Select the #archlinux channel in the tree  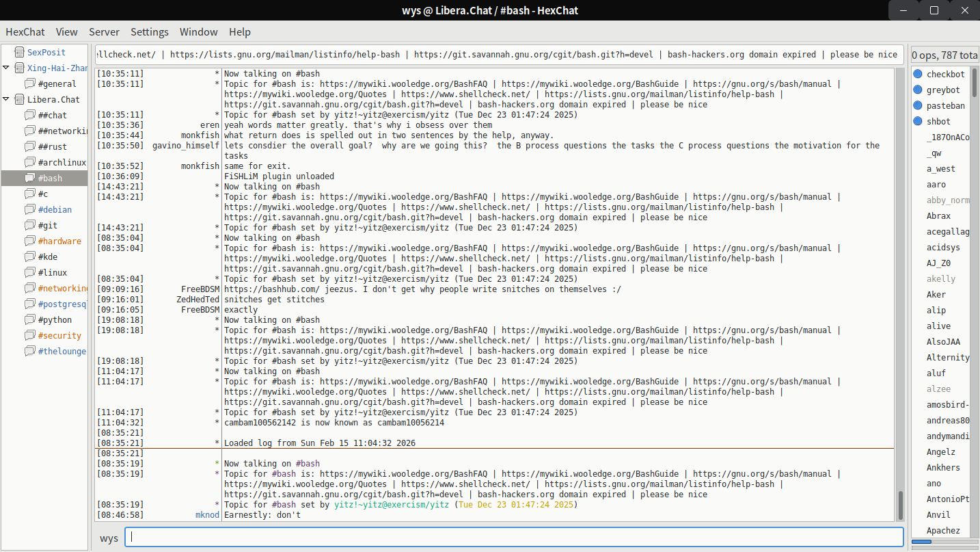61,162
